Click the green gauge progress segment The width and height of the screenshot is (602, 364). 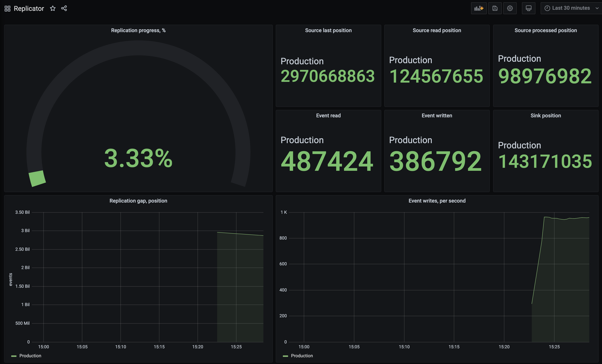coord(37,178)
